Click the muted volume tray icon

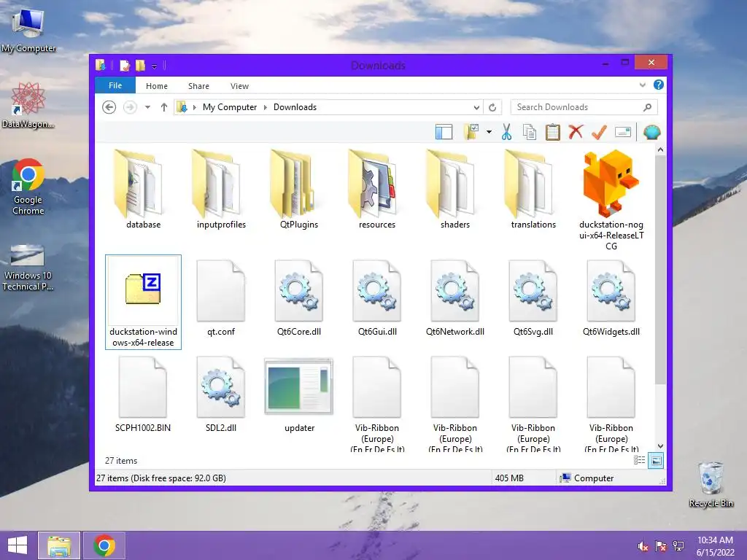click(643, 546)
